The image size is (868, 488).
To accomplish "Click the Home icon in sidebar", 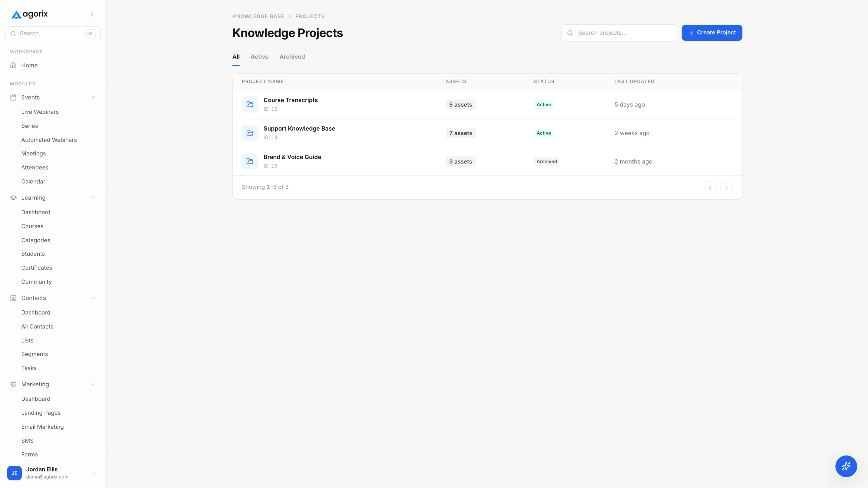I will (x=13, y=65).
